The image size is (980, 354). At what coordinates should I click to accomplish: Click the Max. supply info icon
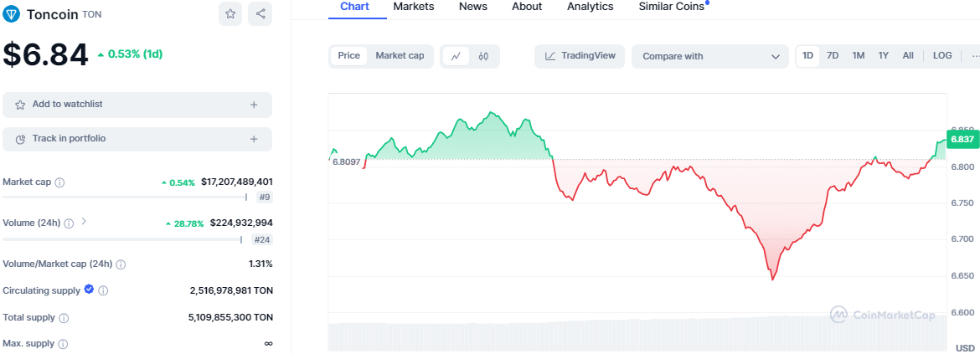(x=63, y=344)
